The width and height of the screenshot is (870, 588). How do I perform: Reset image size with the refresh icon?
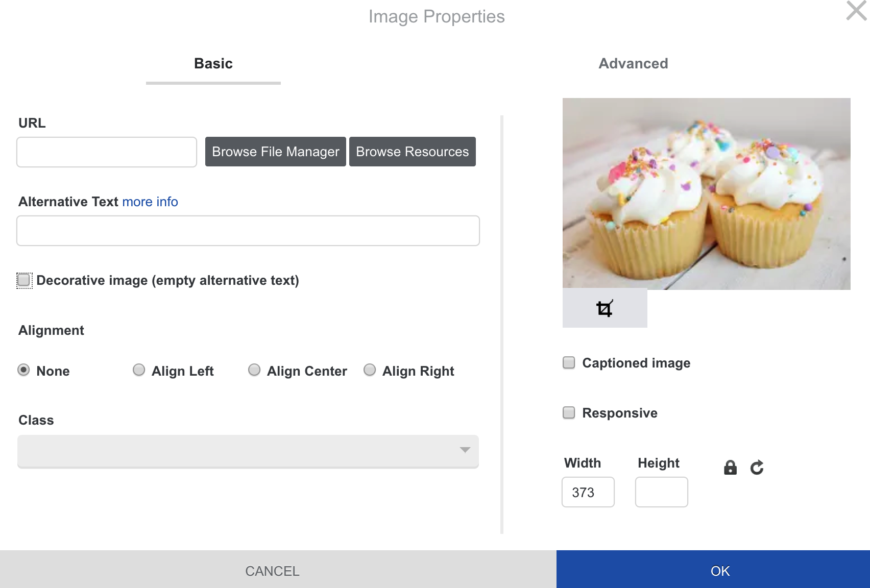757,468
